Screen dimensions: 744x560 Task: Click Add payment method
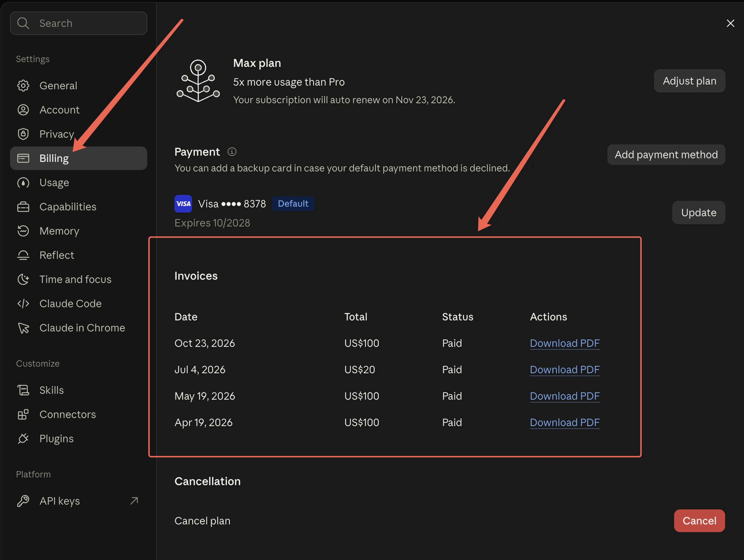pos(666,155)
